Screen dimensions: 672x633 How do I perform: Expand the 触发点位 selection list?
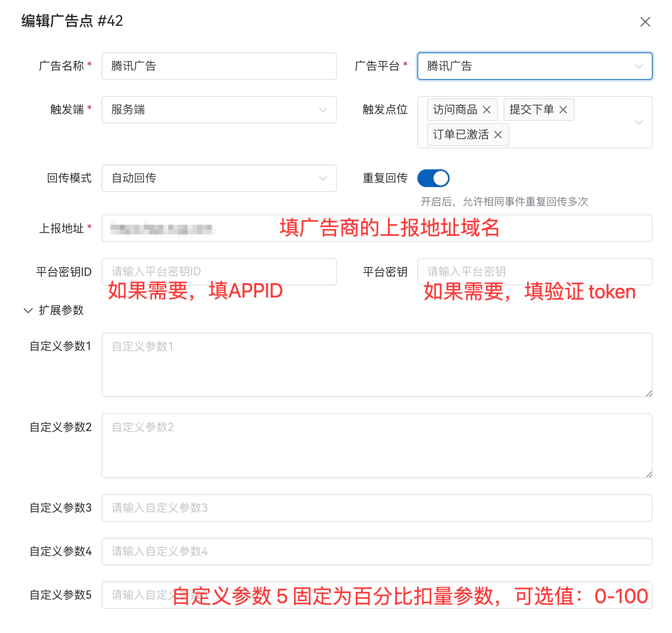(x=639, y=122)
